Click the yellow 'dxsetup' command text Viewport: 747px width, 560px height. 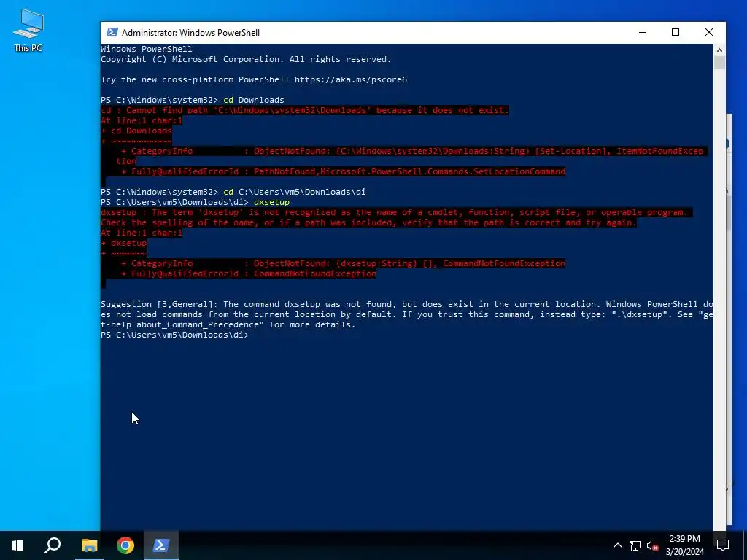(271, 203)
